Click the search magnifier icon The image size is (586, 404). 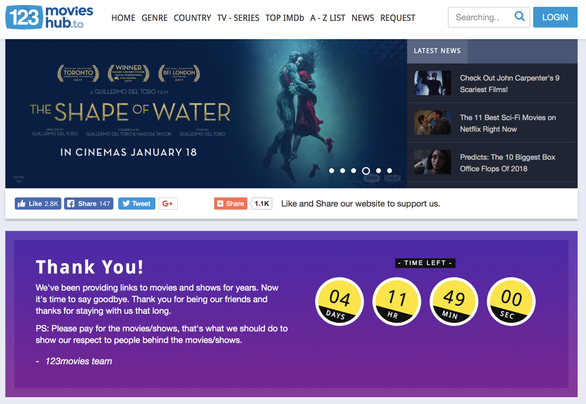tap(519, 16)
